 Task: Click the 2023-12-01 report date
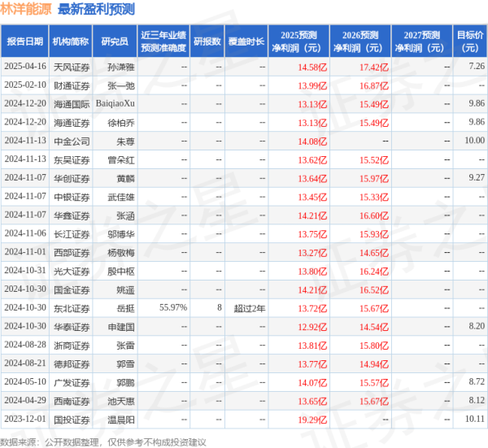click(24, 420)
